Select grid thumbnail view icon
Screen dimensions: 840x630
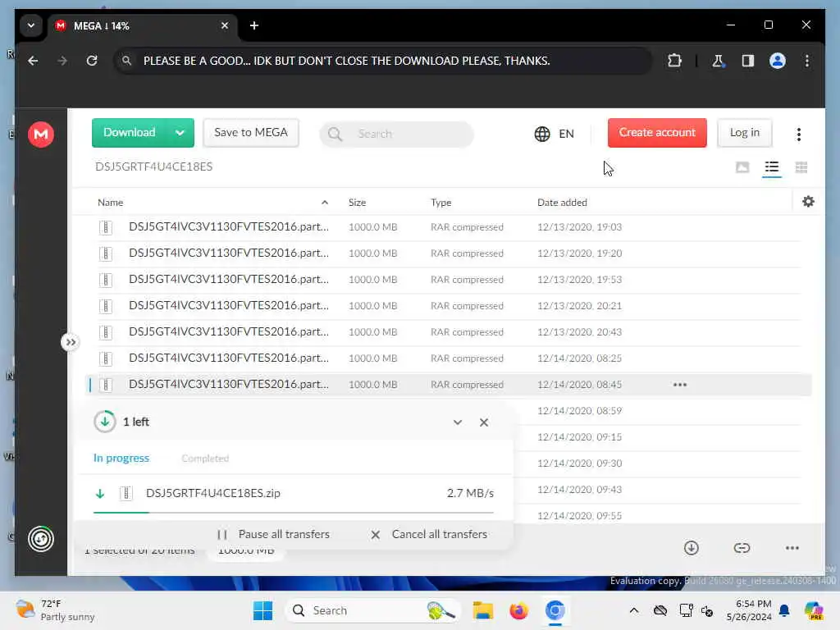(801, 167)
